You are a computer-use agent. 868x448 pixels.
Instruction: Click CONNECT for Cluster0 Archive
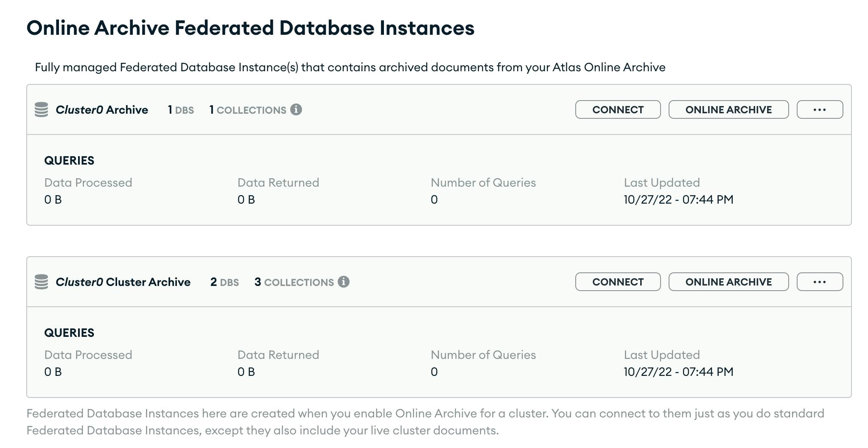click(618, 109)
